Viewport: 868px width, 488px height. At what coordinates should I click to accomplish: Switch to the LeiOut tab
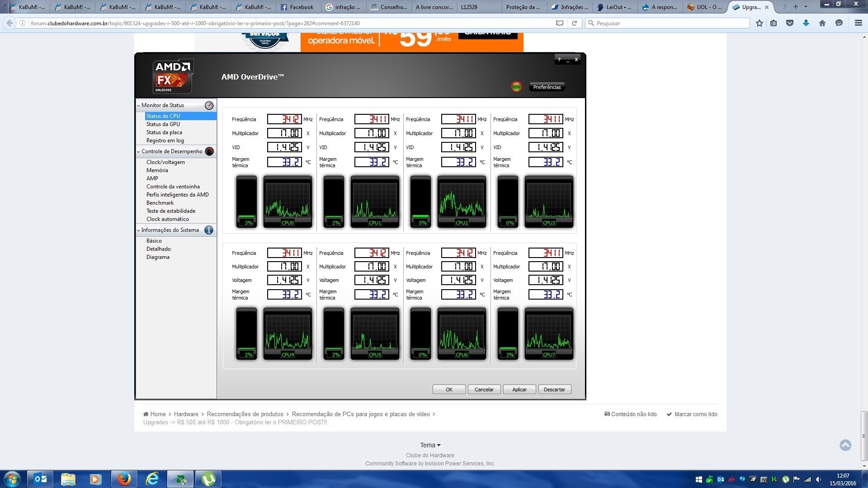pyautogui.click(x=614, y=7)
